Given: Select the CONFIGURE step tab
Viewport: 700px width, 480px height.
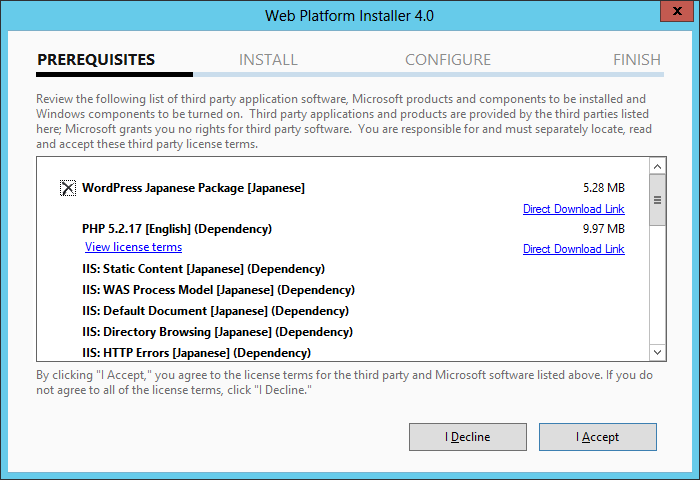Looking at the screenshot, I should tap(448, 59).
